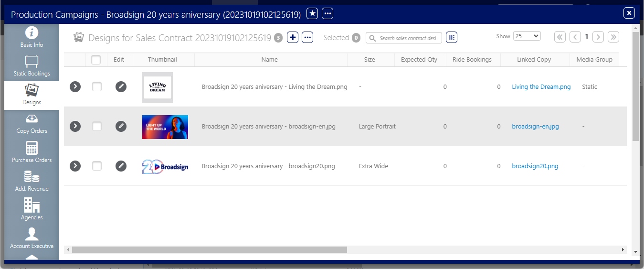Check the broadsign20.png row checkbox
Screen dimensions: 644x269
97,166
